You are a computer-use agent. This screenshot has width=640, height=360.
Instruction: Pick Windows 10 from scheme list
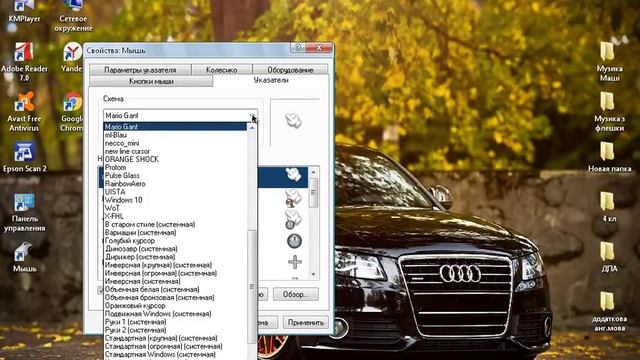pyautogui.click(x=175, y=200)
